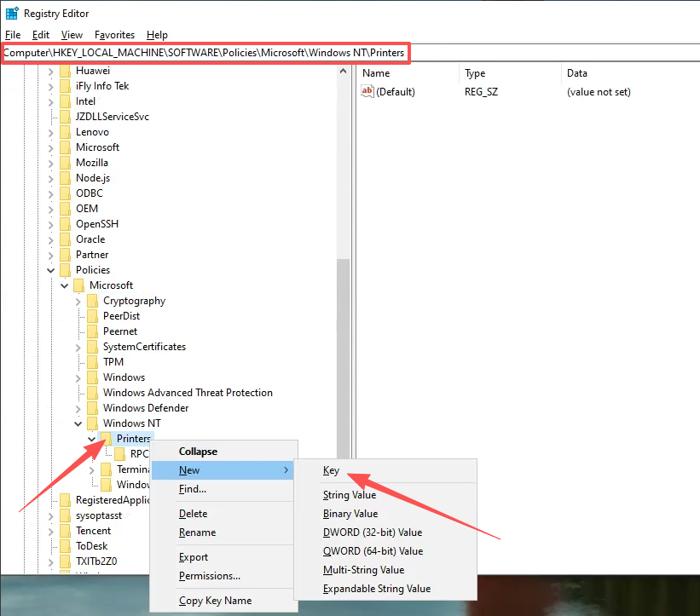Click the Windows NT folder icon

coord(92,423)
